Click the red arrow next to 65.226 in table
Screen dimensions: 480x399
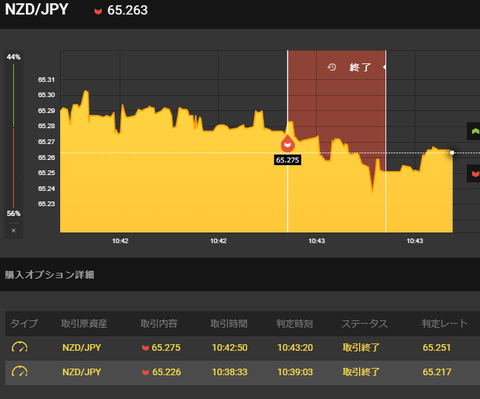145,372
